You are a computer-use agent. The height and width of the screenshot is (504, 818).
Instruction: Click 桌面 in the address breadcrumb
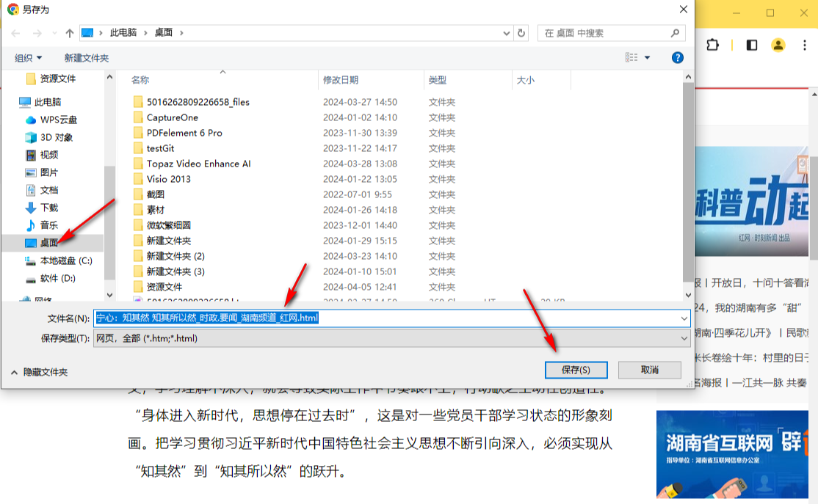163,33
